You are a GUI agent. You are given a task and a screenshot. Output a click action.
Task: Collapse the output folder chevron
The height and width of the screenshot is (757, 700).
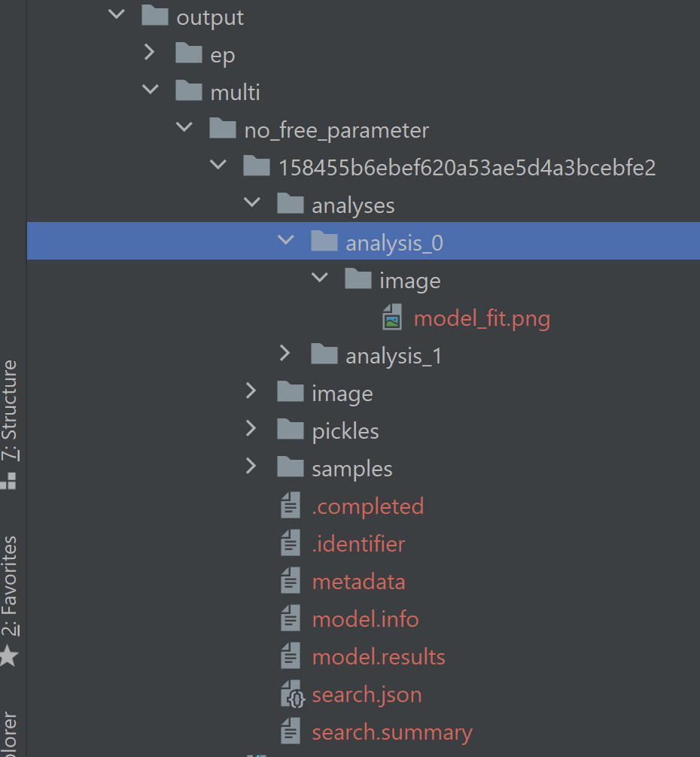click(x=117, y=14)
